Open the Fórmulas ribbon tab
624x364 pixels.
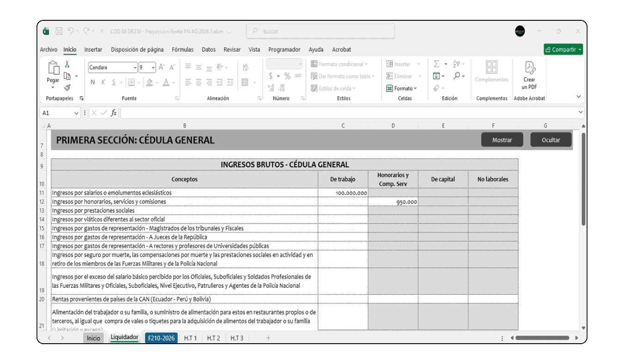click(x=183, y=49)
